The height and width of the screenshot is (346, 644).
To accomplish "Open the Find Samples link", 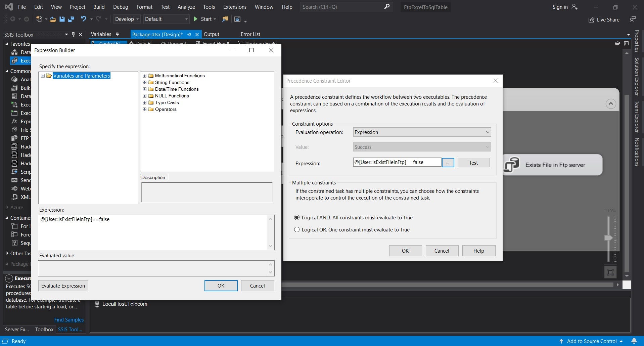I will [x=69, y=319].
